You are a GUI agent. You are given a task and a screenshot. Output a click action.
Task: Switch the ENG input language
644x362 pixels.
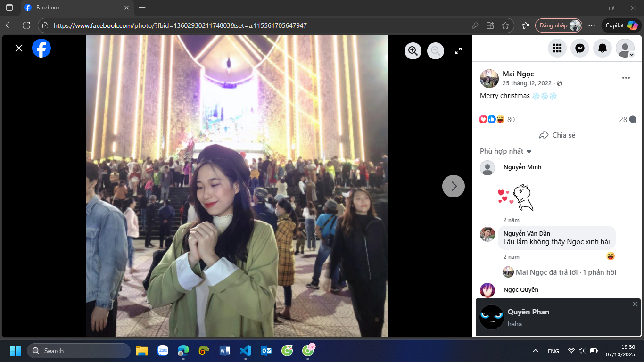tap(553, 351)
